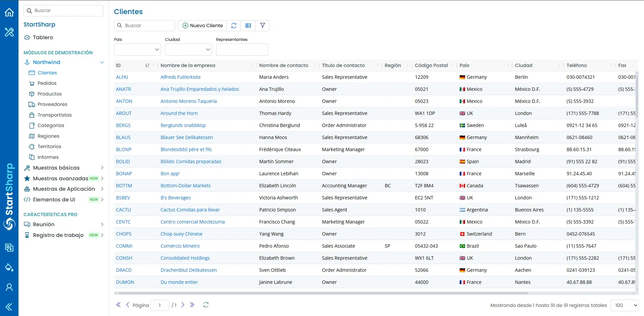644x316 pixels.
Task: Click the refresh icon beside Nuevo Cliente
Action: click(234, 25)
